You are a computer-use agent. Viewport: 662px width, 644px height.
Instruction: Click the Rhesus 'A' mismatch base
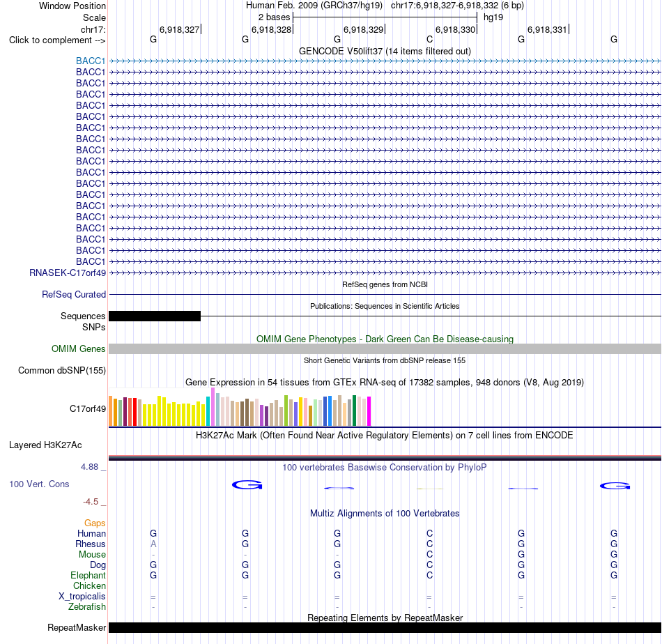[x=153, y=544]
